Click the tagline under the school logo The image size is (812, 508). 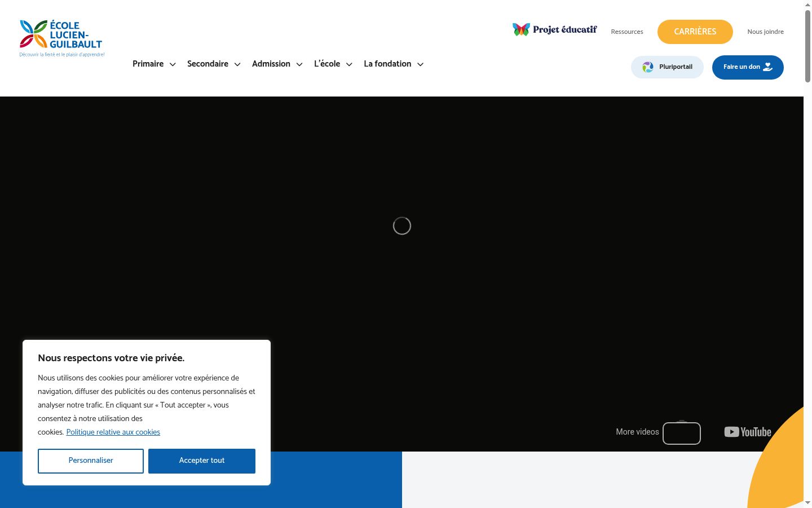coord(62,55)
